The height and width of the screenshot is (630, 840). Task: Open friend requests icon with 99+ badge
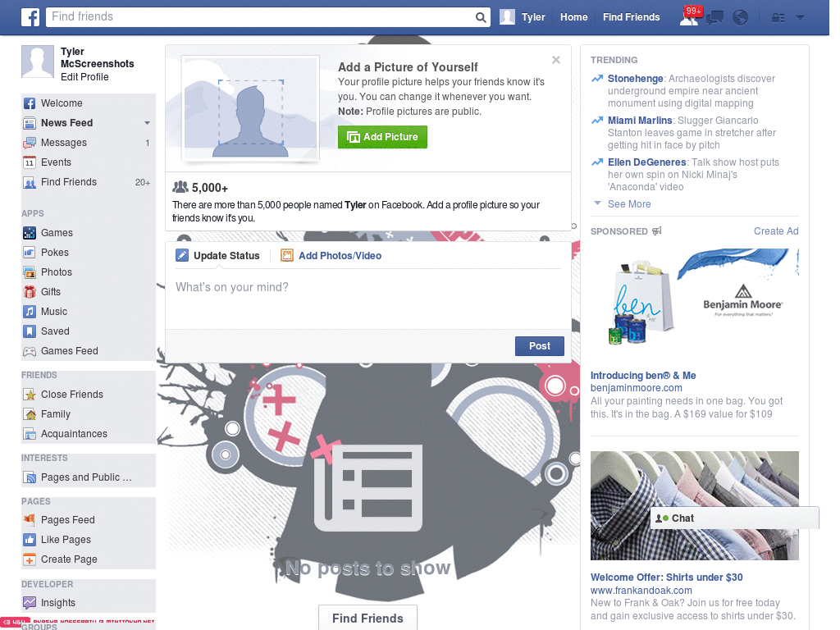[x=689, y=17]
